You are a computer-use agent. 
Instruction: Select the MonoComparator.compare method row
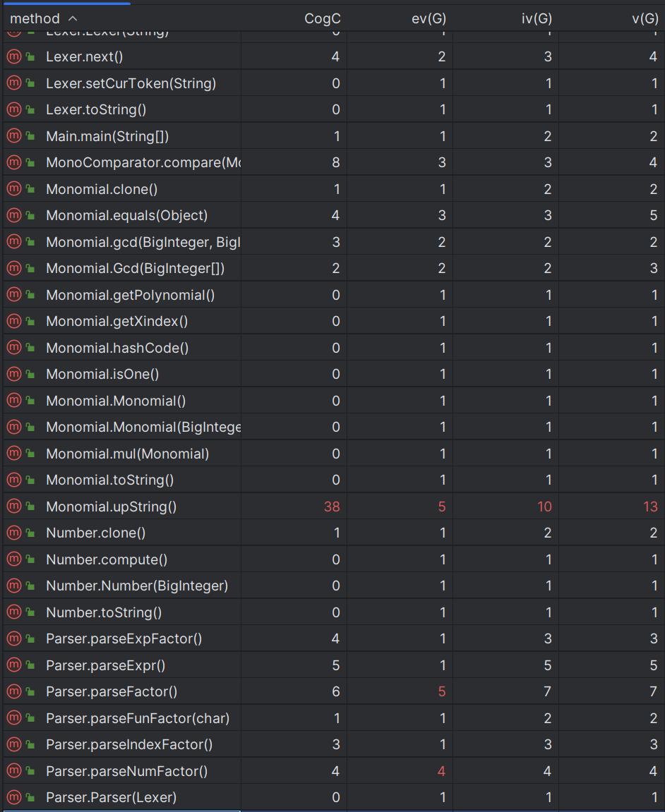pos(332,162)
